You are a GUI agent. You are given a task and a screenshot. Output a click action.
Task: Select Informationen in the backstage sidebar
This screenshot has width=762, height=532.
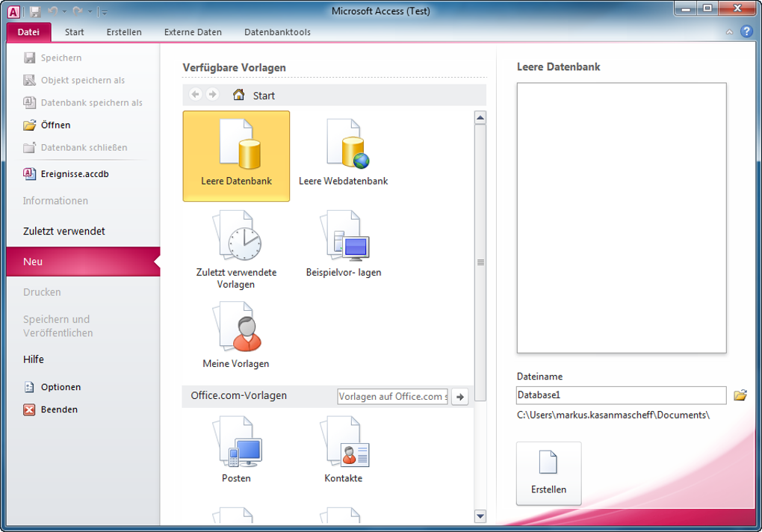(x=55, y=201)
